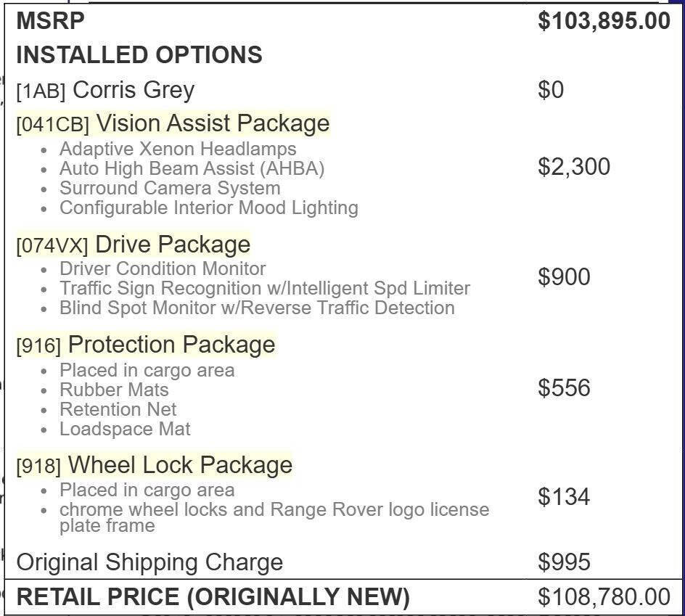Open the Wheel Lock Package heading

click(x=180, y=464)
